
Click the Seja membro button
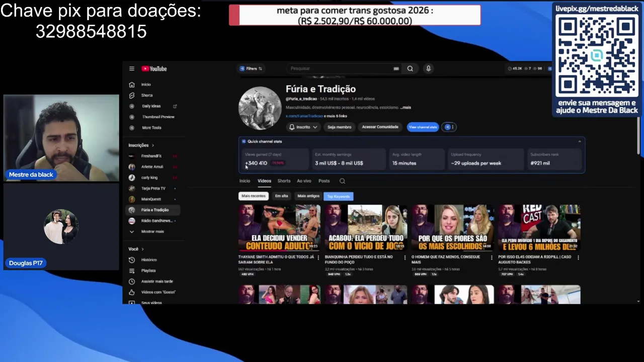(x=340, y=127)
